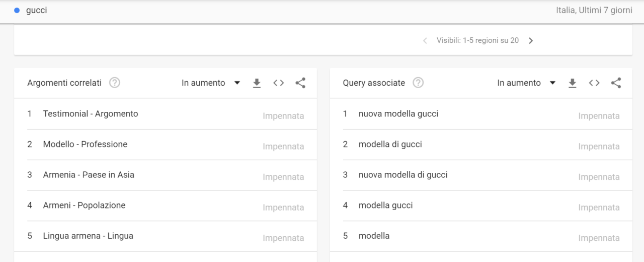Open embed code for Argomenti correlati

[x=278, y=83]
